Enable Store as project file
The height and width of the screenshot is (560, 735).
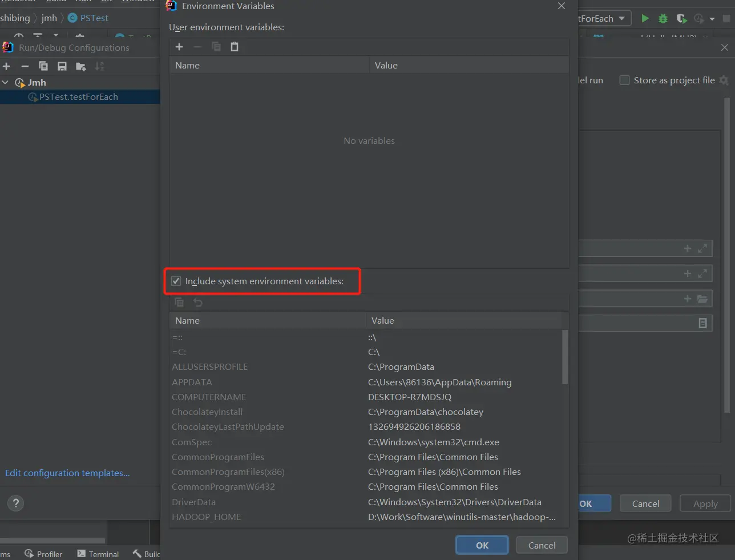coord(624,80)
